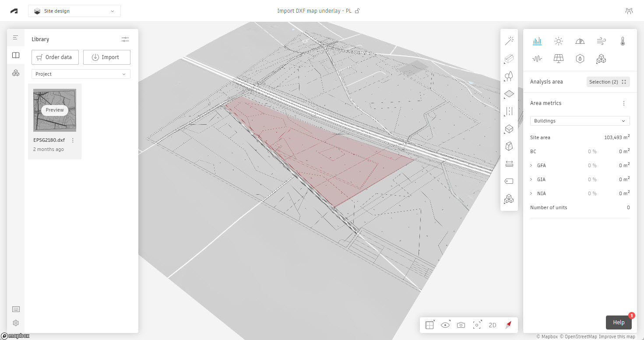This screenshot has width=644, height=340.
Task: Open the Microclimate thermometer analysis
Action: 623,41
